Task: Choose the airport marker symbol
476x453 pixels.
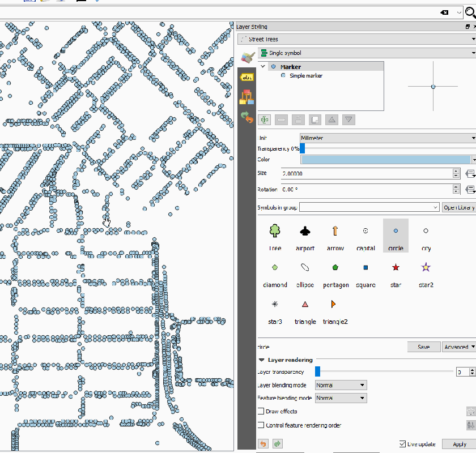Action: coord(305,231)
